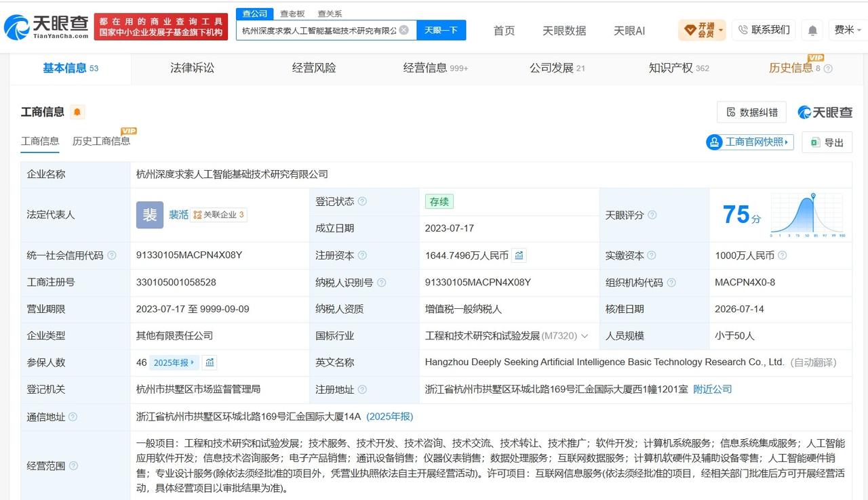The height and width of the screenshot is (500, 868).
Task: Open the 基本信息 tab
Action: click(x=71, y=68)
